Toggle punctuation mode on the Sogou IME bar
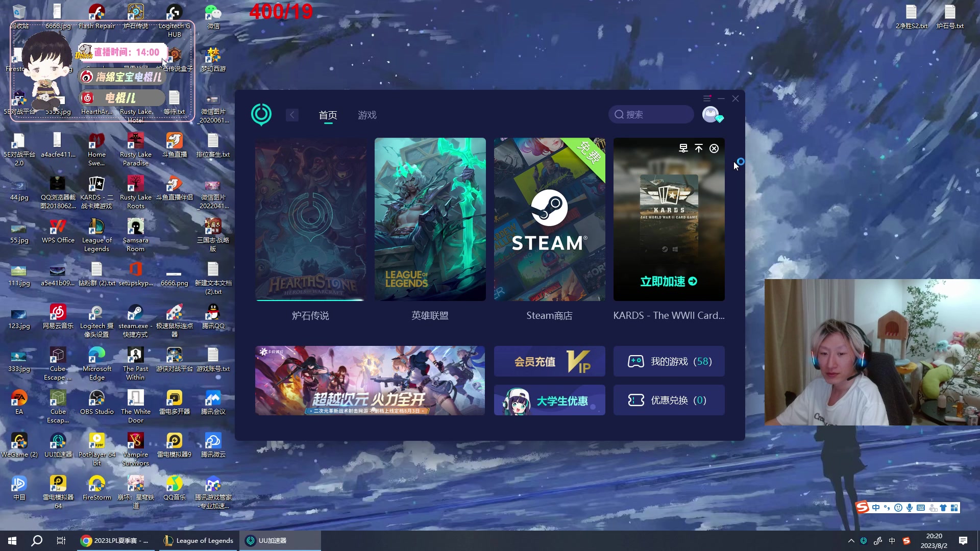This screenshot has height=551, width=980. tap(887, 507)
